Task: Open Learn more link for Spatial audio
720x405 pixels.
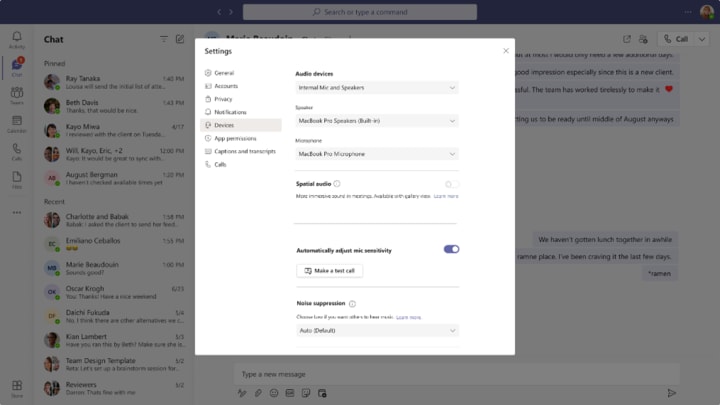Action: click(x=446, y=196)
